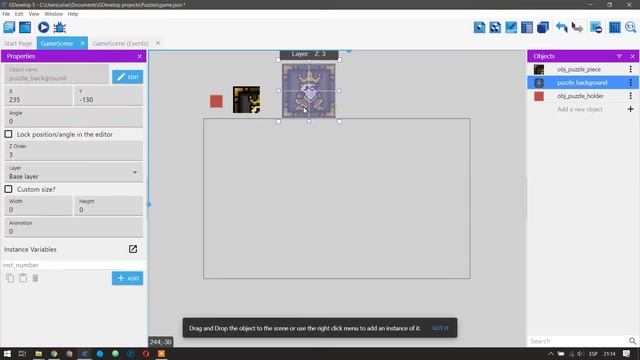The width and height of the screenshot is (640, 360).
Task: Expand the Layer dropdown showing Base layer
Action: pos(73,173)
